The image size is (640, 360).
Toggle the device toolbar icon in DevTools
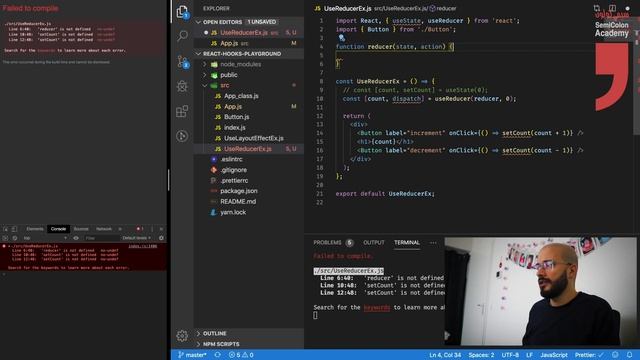coord(14,229)
